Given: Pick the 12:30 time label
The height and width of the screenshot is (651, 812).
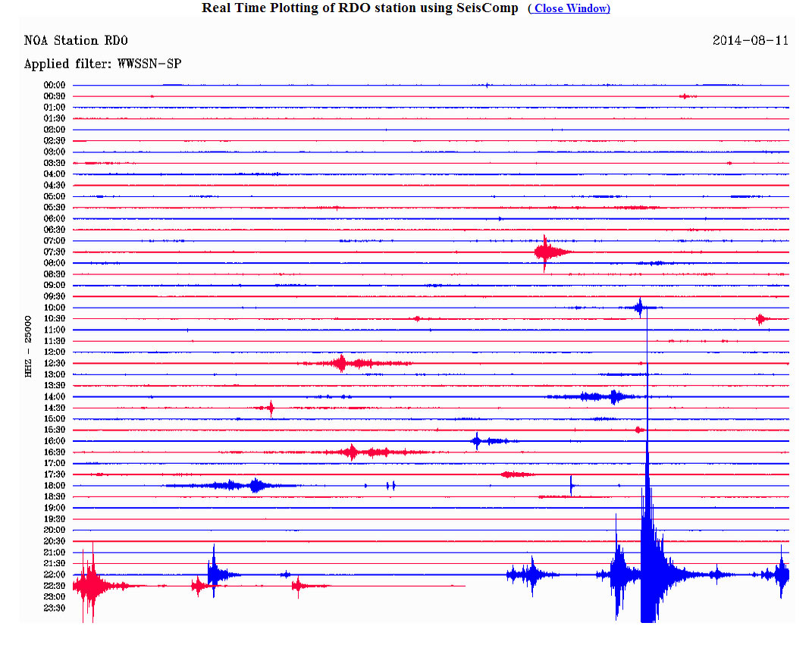Looking at the screenshot, I should click(x=54, y=363).
